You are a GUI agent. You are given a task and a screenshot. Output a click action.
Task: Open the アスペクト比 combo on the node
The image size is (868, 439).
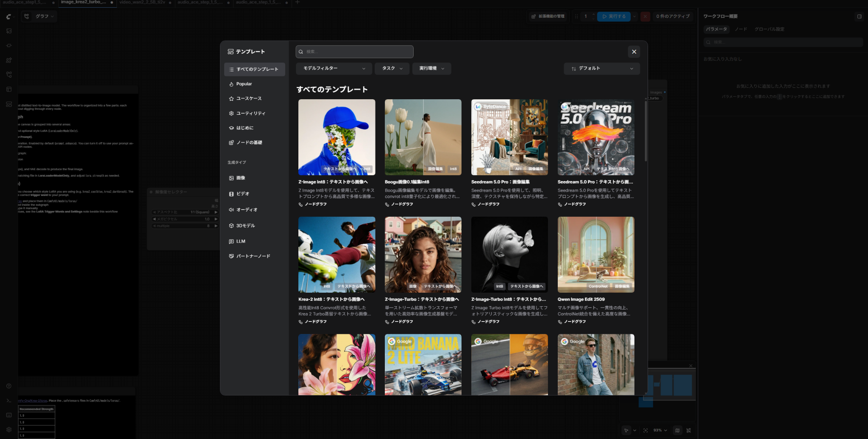185,212
